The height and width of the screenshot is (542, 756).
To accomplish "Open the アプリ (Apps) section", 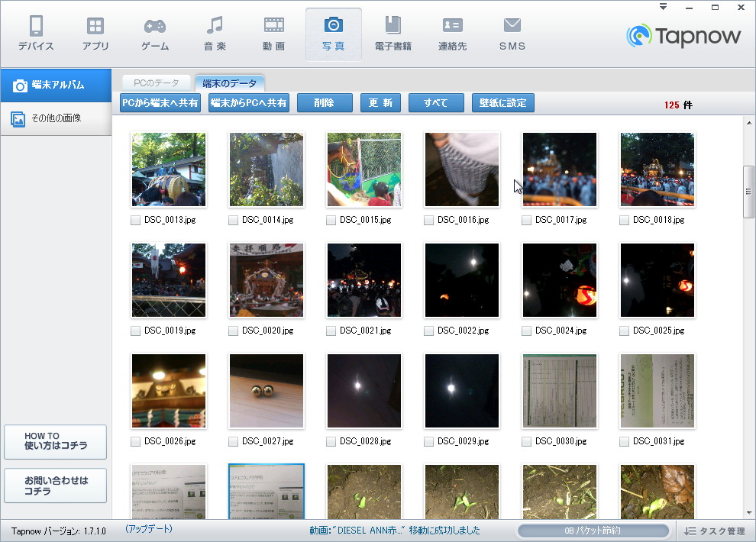I will (x=95, y=34).
